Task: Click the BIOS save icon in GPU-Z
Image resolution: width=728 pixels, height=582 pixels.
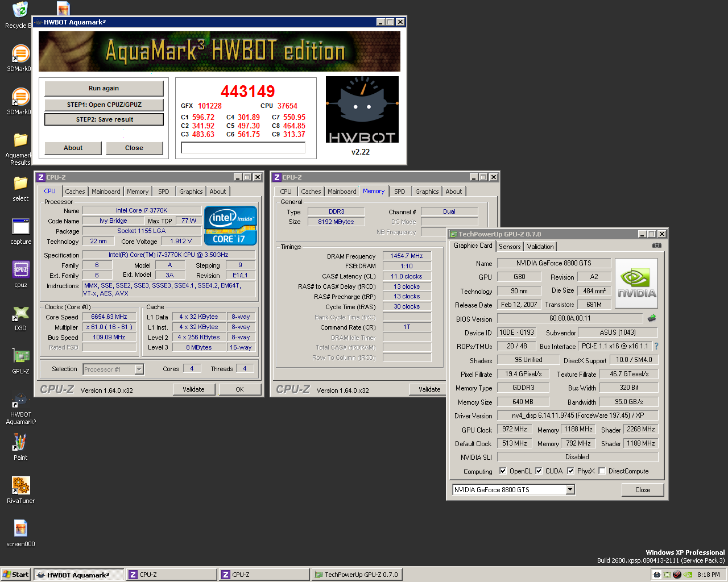Action: point(652,318)
